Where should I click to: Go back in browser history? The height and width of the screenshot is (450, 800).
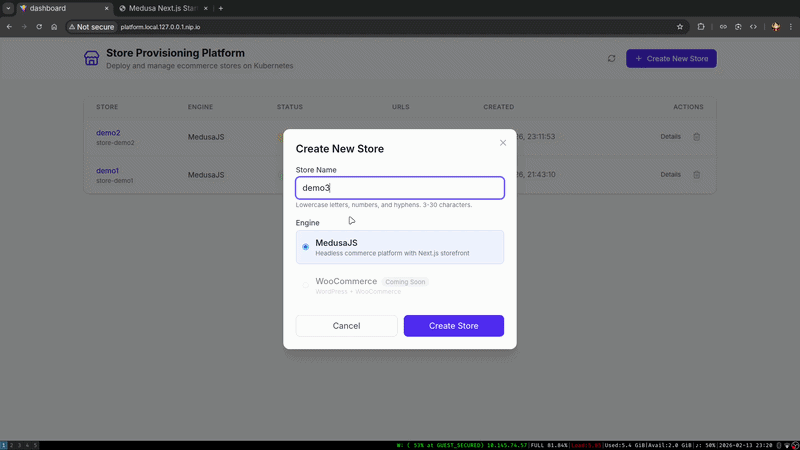pyautogui.click(x=9, y=27)
